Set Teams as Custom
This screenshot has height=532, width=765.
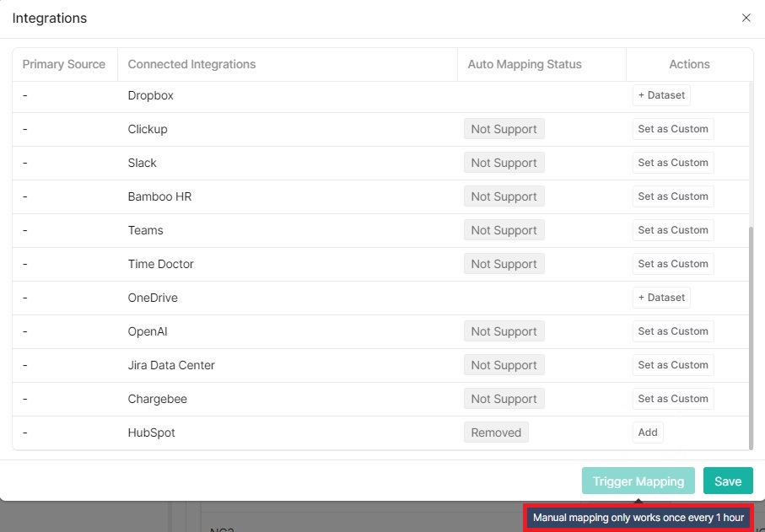pos(672,230)
